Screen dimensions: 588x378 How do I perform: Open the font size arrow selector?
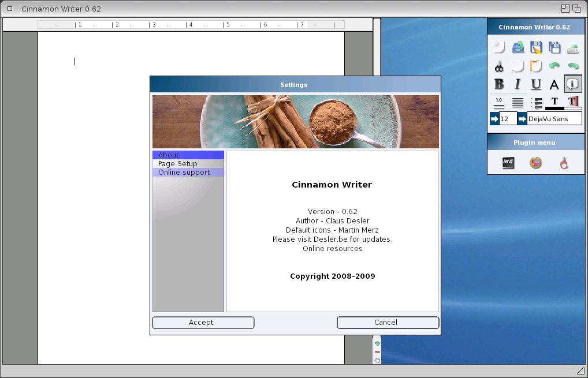tap(494, 119)
